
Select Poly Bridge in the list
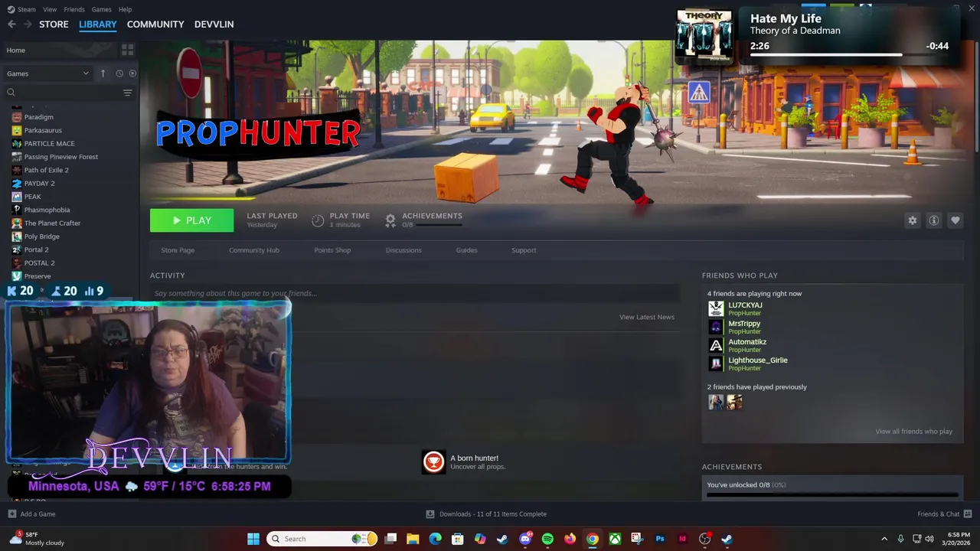[42, 236]
